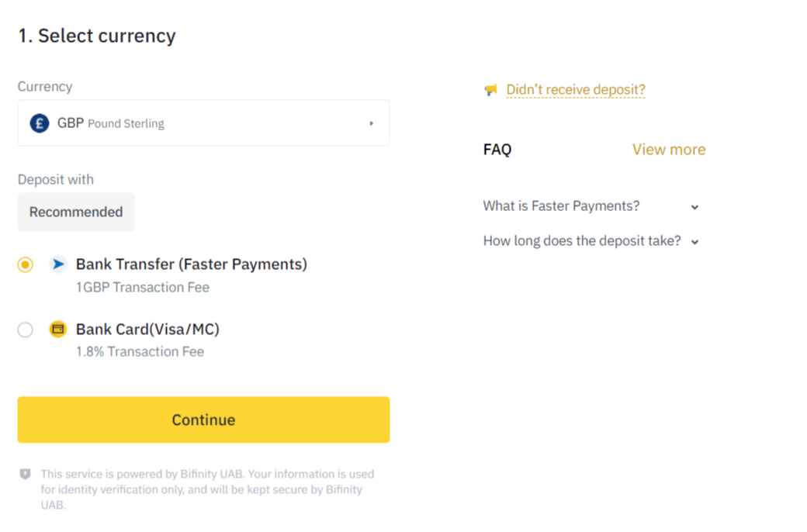Click the Faster Payments arrow icon
807x532 pixels.
(58, 264)
